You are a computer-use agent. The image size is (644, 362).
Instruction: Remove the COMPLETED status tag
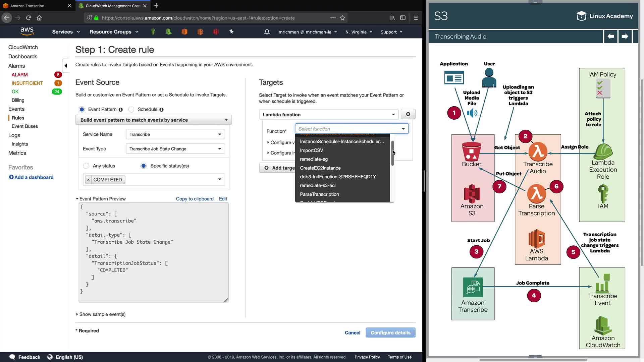click(88, 180)
